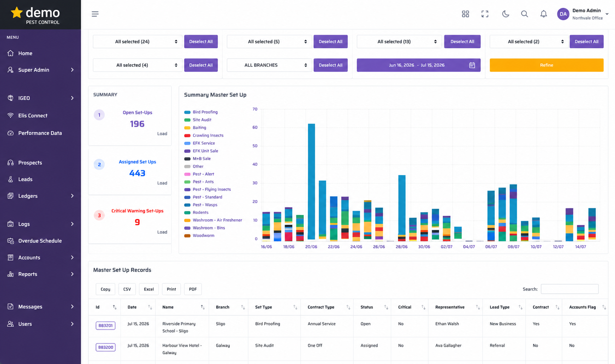Sort table by Status column arrows

click(x=386, y=307)
